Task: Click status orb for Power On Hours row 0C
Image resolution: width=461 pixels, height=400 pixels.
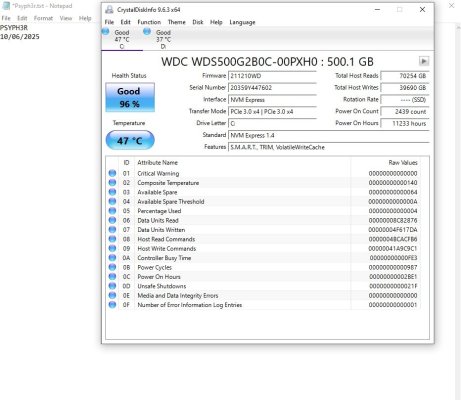Action: point(112,277)
